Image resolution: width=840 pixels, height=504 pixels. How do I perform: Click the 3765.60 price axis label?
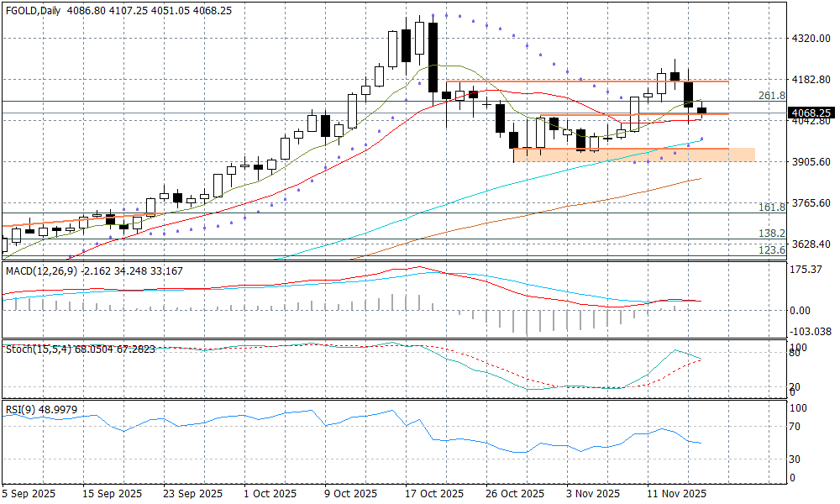click(x=811, y=203)
